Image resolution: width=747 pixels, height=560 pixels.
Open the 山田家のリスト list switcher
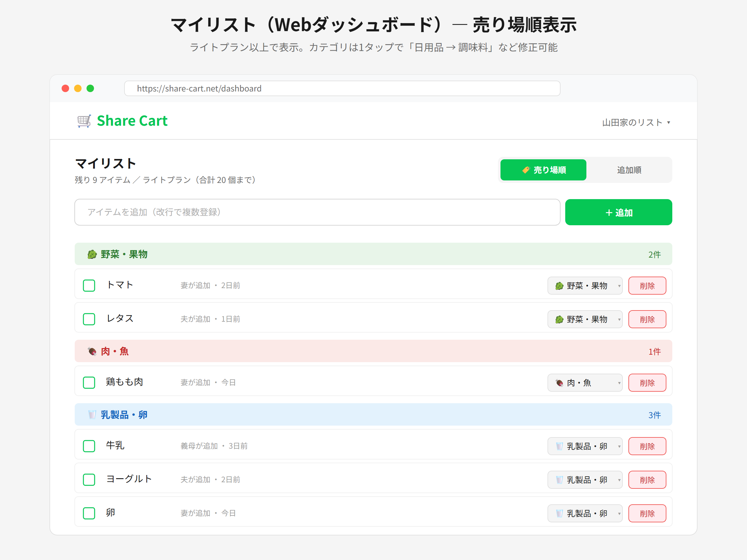coord(636,122)
